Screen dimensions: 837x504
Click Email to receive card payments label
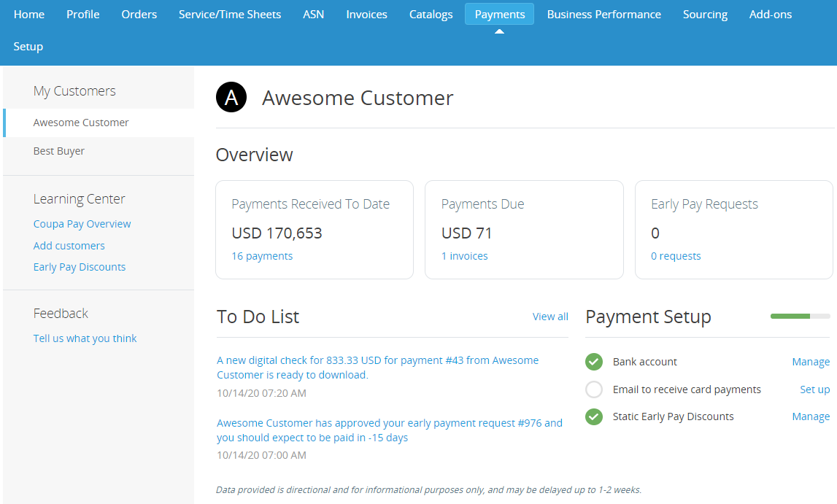687,389
